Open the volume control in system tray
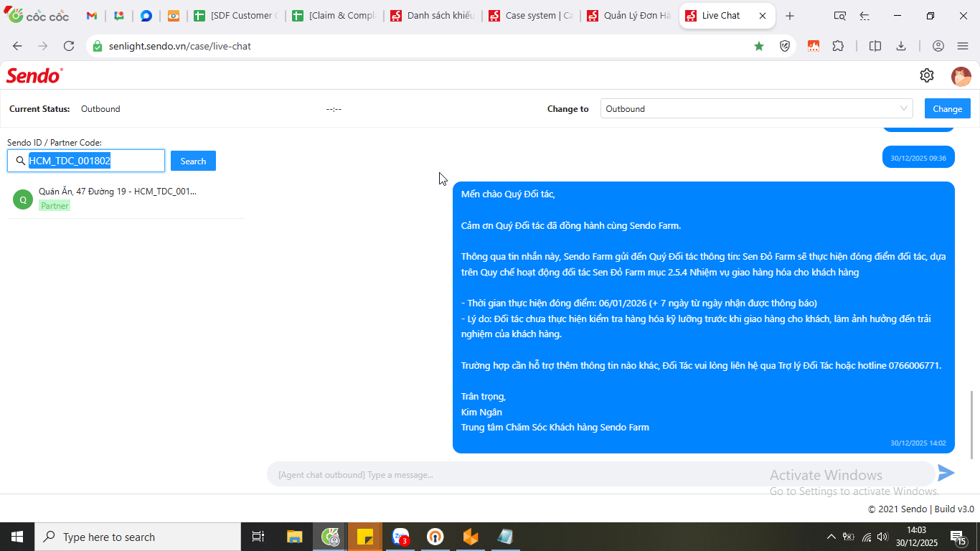The height and width of the screenshot is (551, 980). coord(882,537)
